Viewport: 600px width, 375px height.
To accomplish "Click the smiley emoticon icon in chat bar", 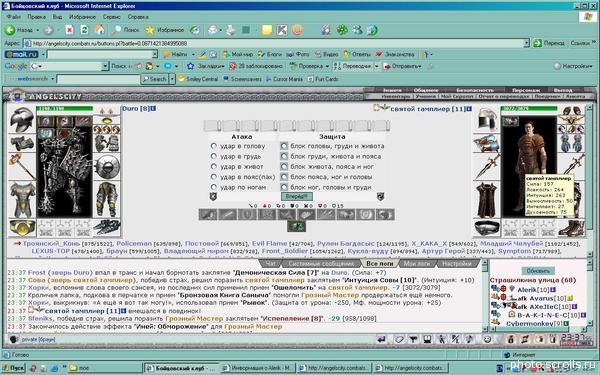I will coord(487,339).
